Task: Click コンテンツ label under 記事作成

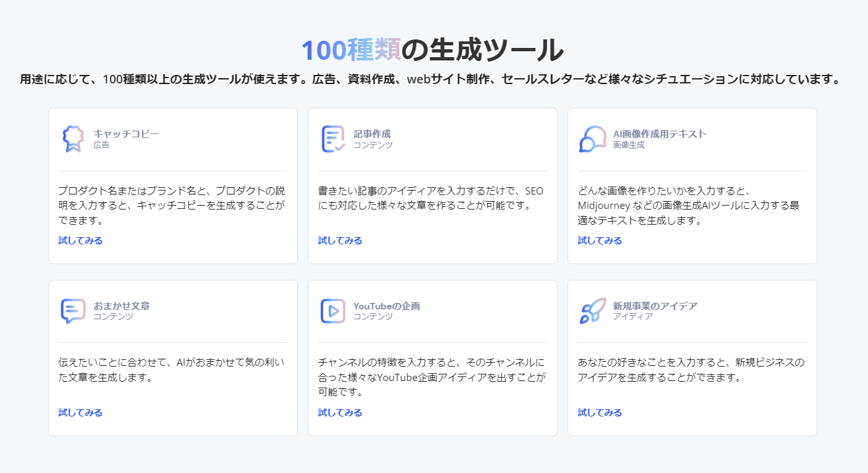Action: [x=373, y=145]
